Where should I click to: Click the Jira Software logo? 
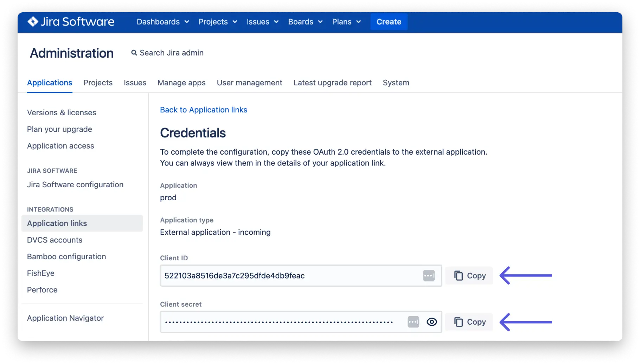[71, 22]
